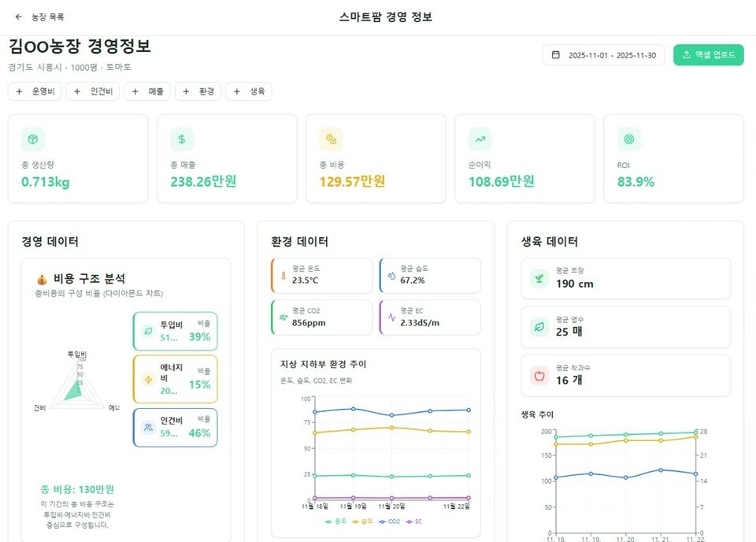Open the date range picker
756x542 pixels.
(603, 55)
